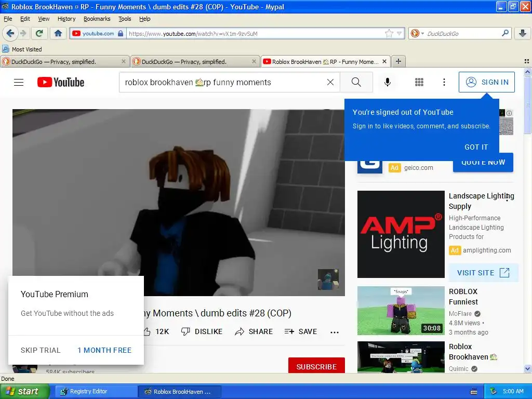
Task: Open the View menu
Action: [44, 19]
